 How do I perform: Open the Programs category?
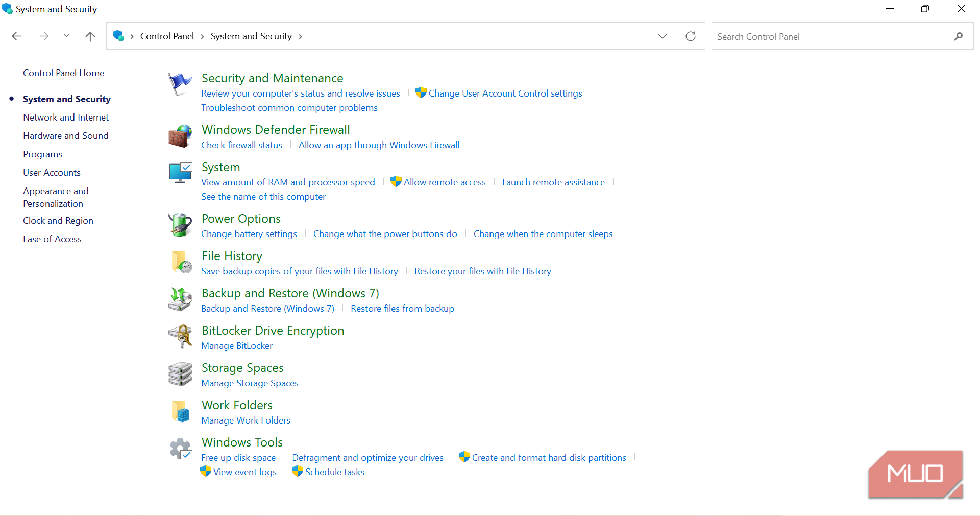click(x=42, y=154)
